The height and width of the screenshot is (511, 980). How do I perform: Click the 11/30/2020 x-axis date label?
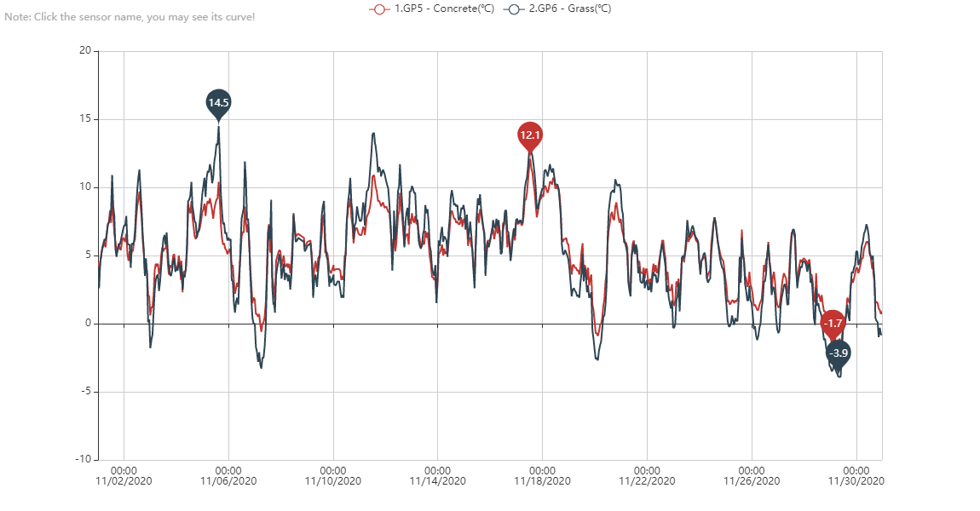coord(856,480)
